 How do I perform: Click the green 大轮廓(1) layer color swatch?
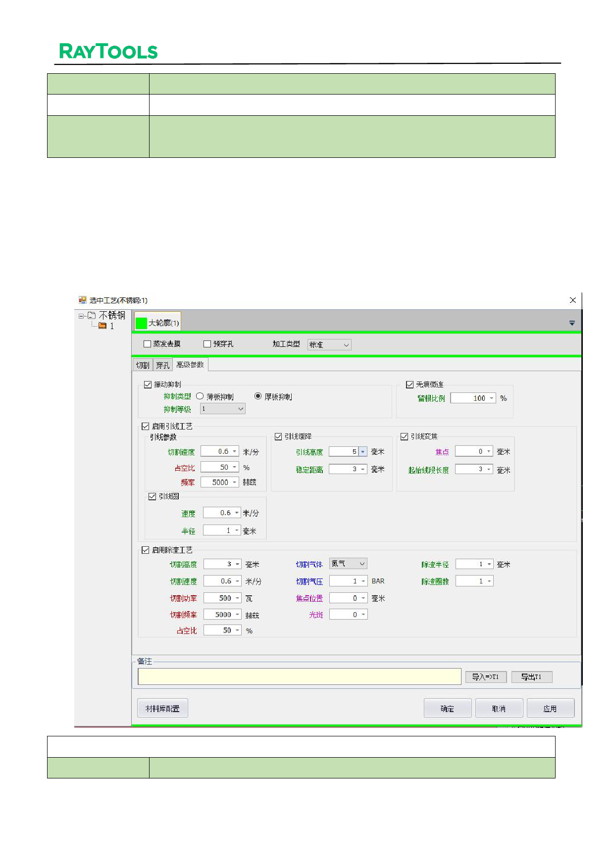pos(141,323)
